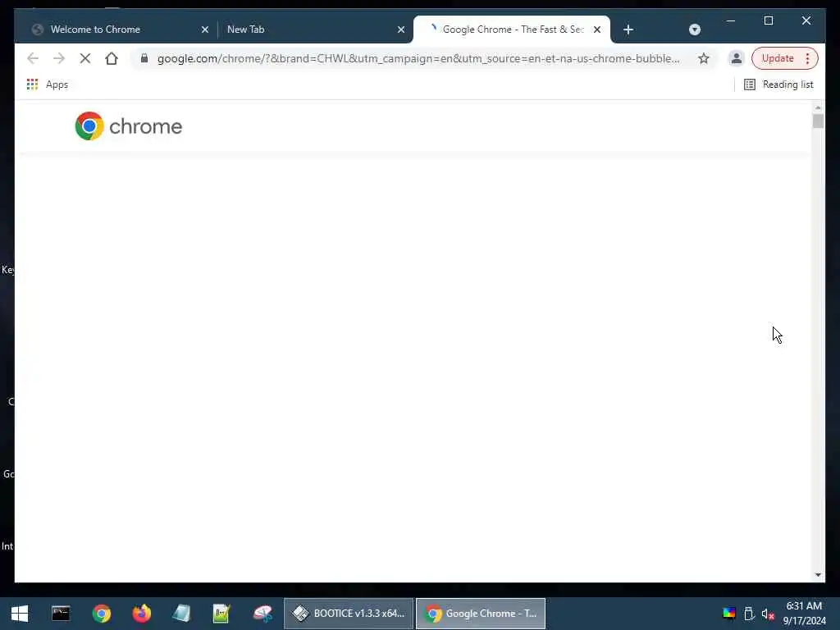Open the command prompt taskbar icon
Screen dimensions: 840x630
click(x=61, y=614)
